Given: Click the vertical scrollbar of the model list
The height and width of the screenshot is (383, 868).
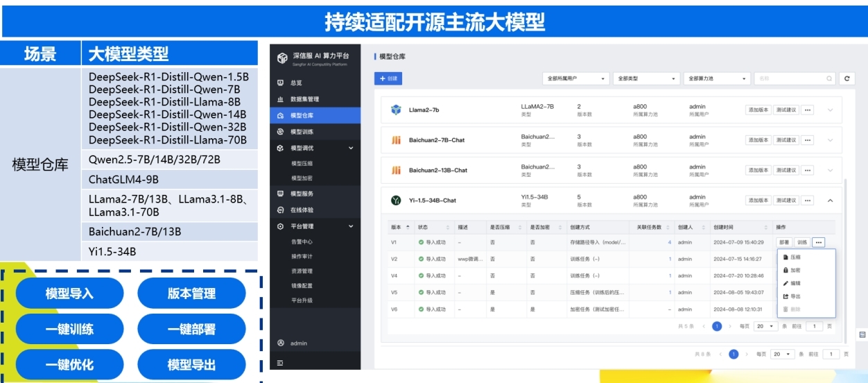Looking at the screenshot, I should pos(845,260).
